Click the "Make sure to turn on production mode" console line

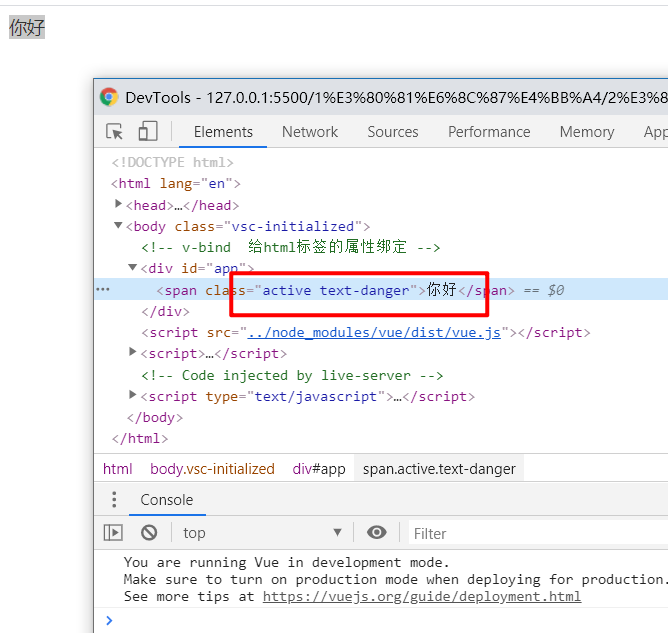394,579
